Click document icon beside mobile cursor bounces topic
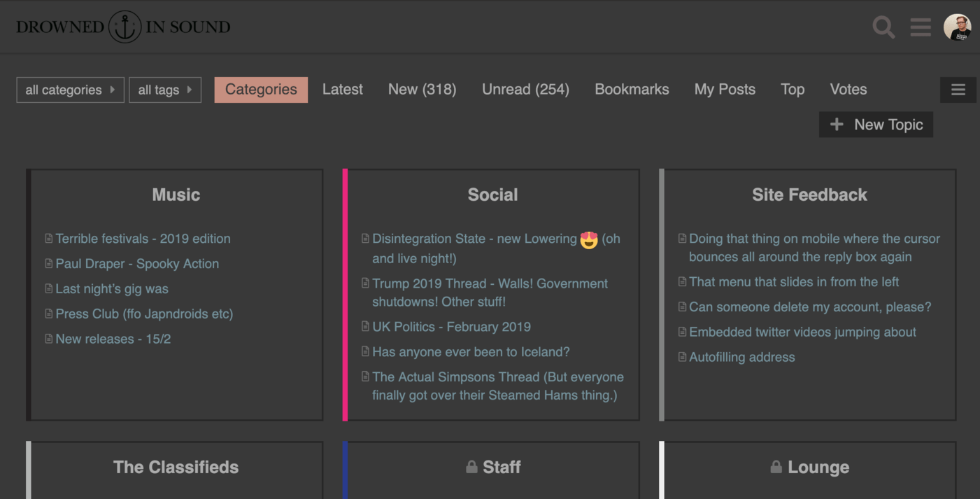This screenshot has width=980, height=499. coord(682,239)
